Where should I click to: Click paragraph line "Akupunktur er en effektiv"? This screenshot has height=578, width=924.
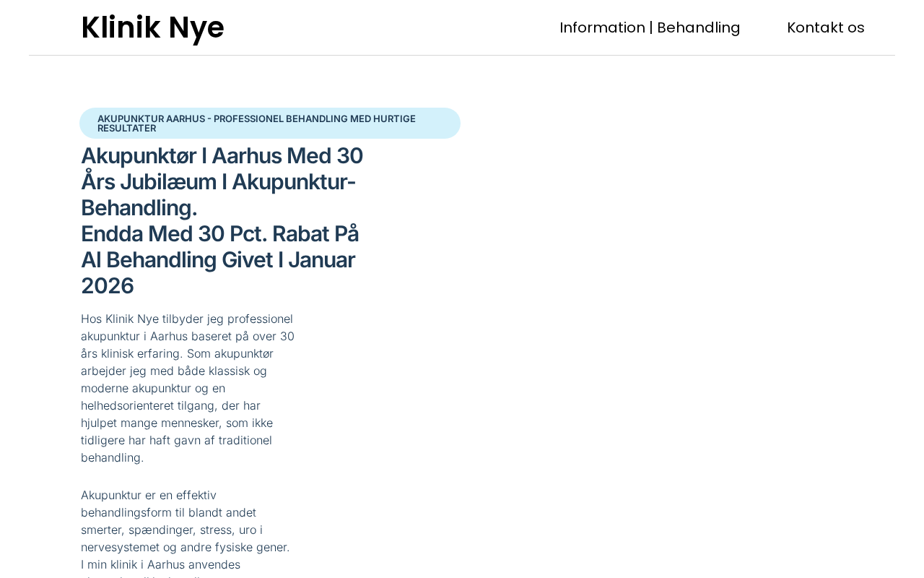pyautogui.click(x=149, y=496)
